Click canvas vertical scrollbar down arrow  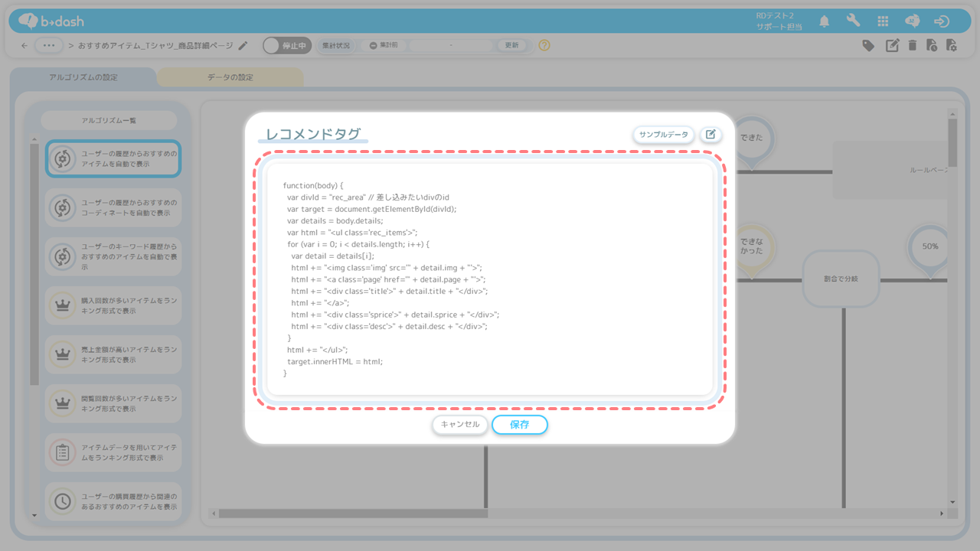click(952, 503)
